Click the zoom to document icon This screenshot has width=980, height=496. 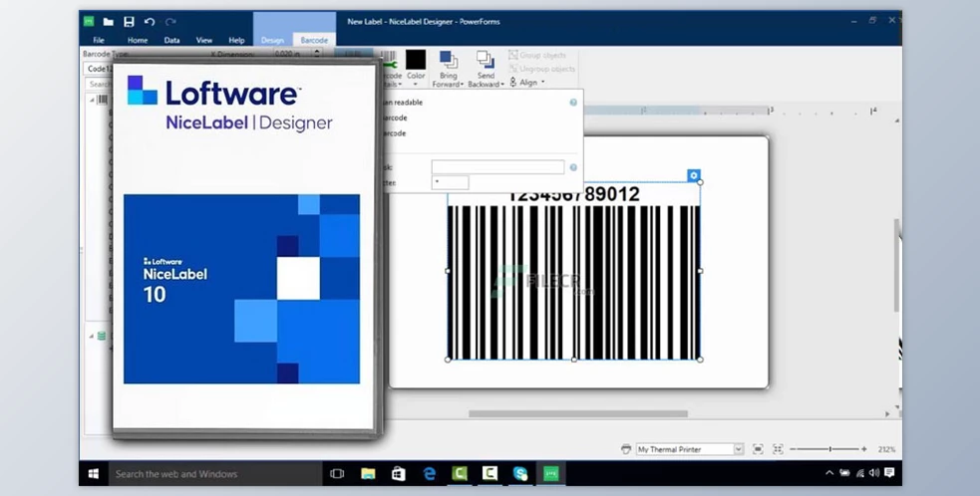(758, 449)
